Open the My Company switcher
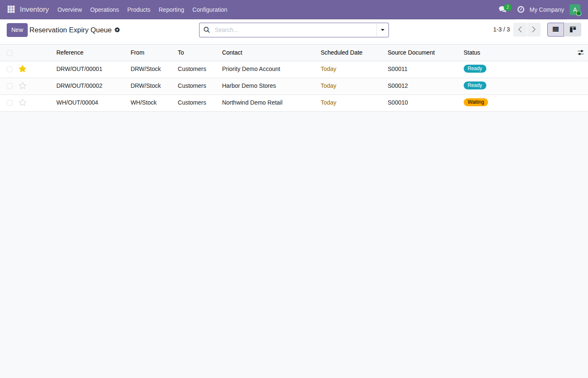The image size is (588, 378). (x=546, y=10)
